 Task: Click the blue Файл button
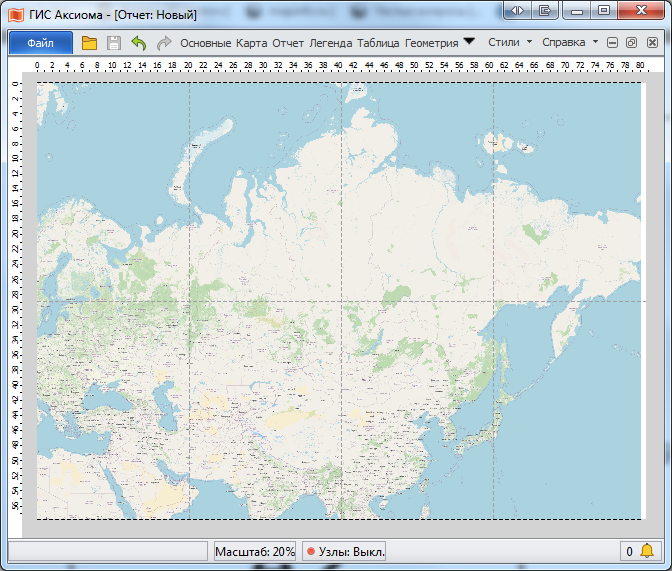(41, 43)
